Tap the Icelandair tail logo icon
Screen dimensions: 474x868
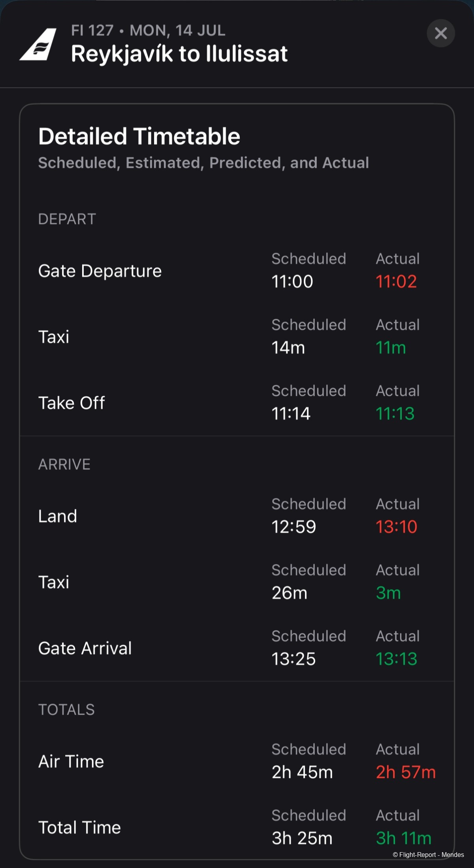point(38,44)
